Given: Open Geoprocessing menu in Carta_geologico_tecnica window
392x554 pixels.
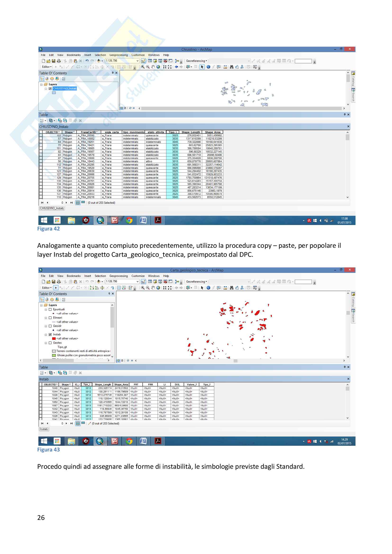Looking at the screenshot, I should [x=118, y=276].
